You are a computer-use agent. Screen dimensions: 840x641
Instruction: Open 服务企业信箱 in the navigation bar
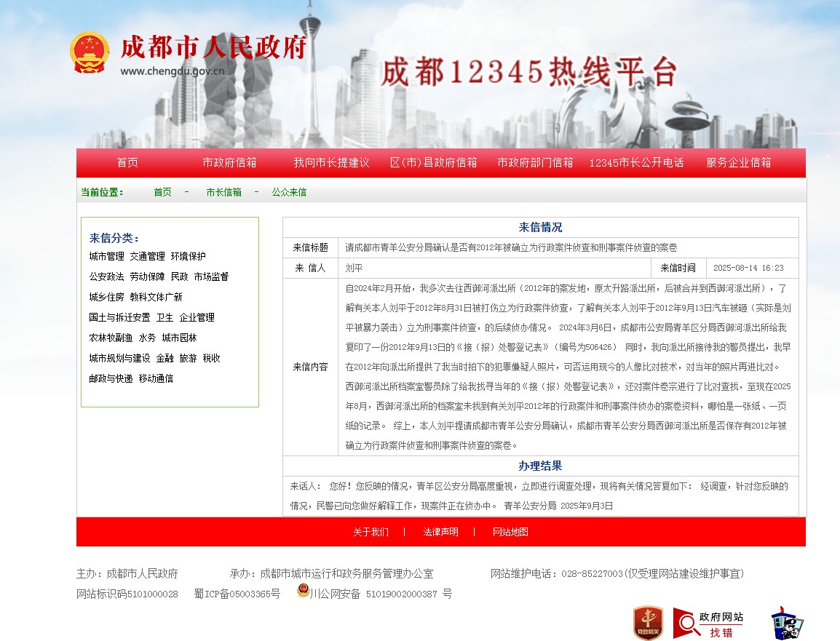(x=738, y=163)
